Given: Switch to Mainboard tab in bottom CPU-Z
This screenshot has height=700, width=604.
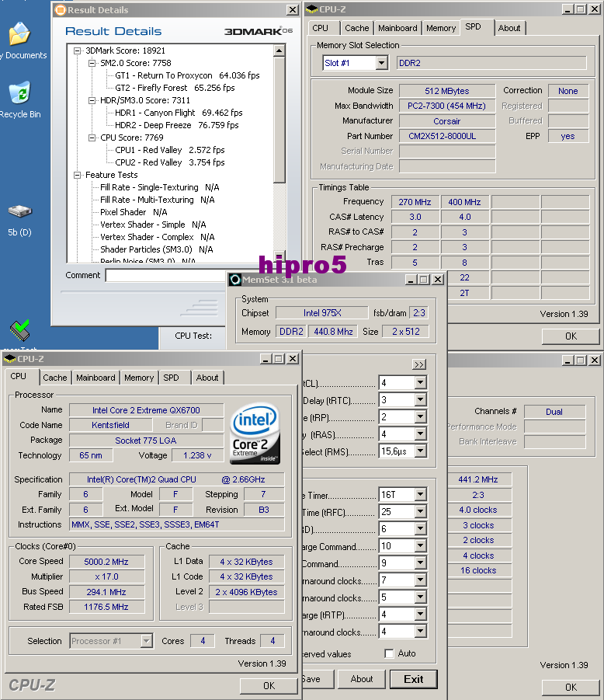Looking at the screenshot, I should [x=95, y=378].
